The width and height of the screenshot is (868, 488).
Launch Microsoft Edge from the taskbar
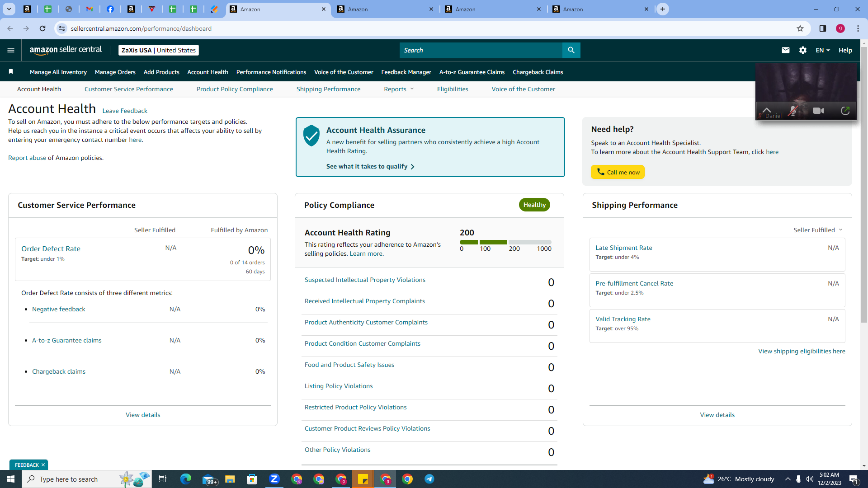tap(186, 479)
